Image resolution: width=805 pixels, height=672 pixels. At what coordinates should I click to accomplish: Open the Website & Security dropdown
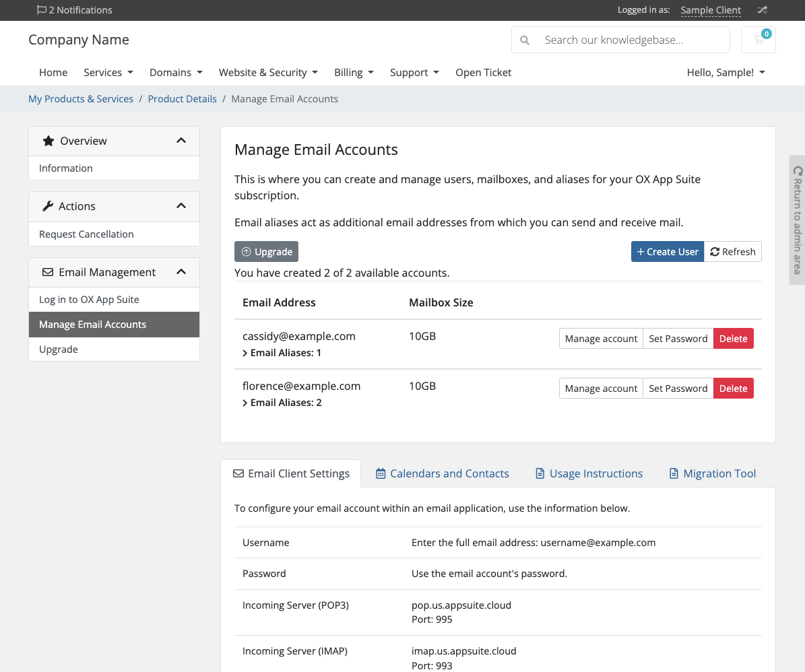tap(269, 72)
